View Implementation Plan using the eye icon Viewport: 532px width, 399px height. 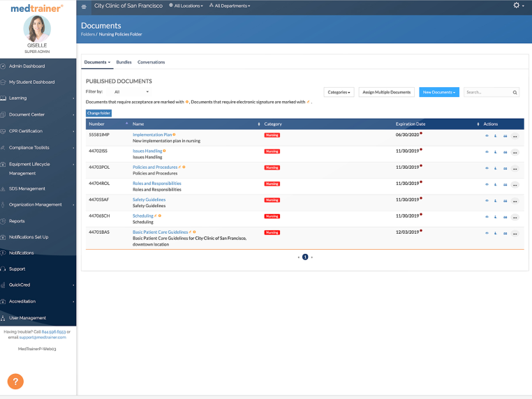click(487, 136)
